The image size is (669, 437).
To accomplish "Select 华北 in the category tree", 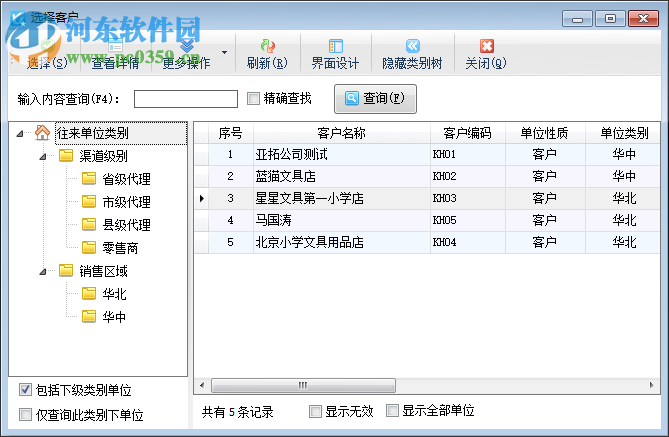I will [x=114, y=294].
